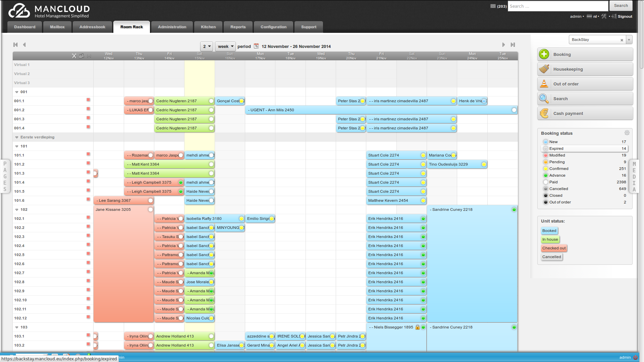The height and width of the screenshot is (362, 644).
Task: Open the Housekeeping panel via the broom icon
Action: pyautogui.click(x=544, y=69)
